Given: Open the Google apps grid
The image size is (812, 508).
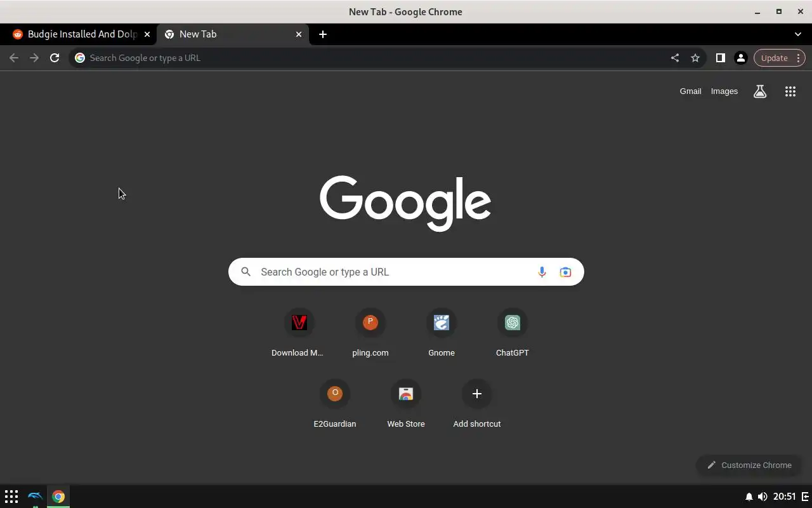Looking at the screenshot, I should coord(790,91).
